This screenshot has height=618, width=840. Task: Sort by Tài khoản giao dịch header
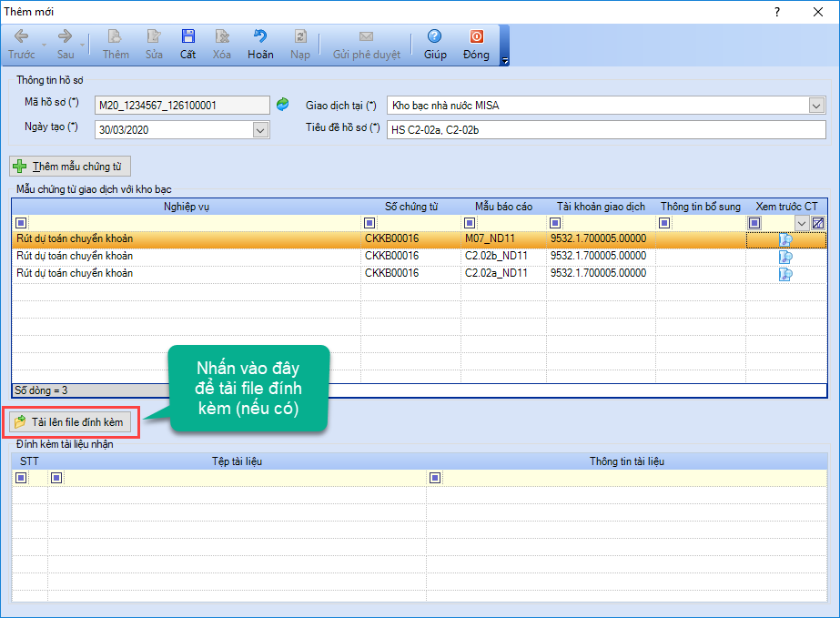[x=601, y=207]
